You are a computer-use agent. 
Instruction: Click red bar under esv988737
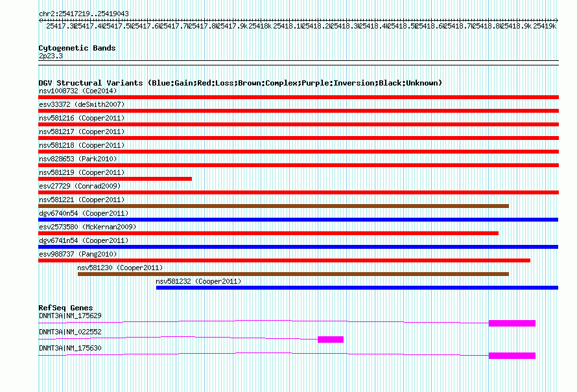click(x=284, y=260)
